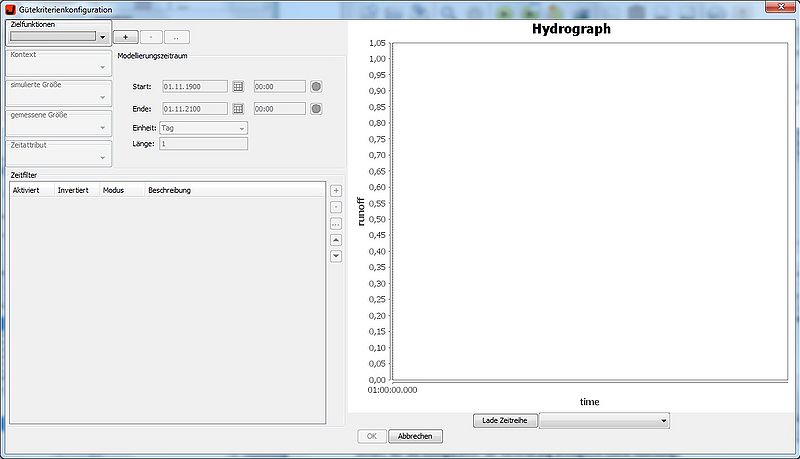Viewport: 800px width, 459px height.
Task: Remove Zeitfilter entry with the minus icon
Action: tap(336, 206)
